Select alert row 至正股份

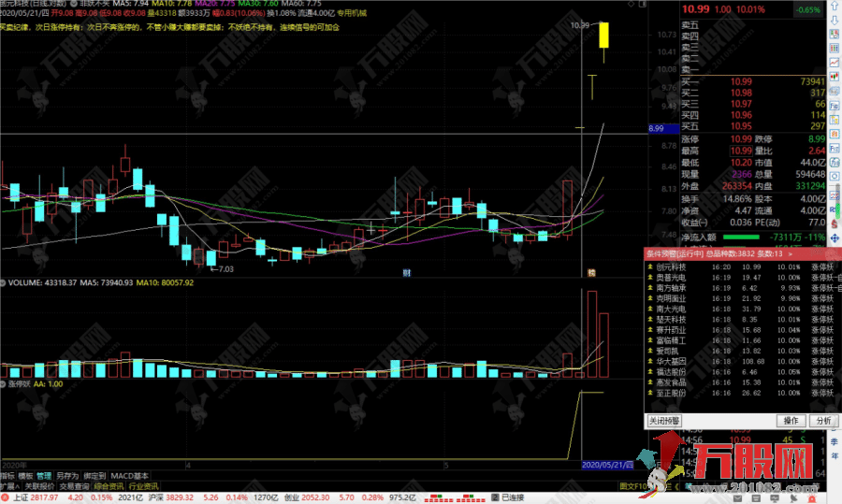743,393
